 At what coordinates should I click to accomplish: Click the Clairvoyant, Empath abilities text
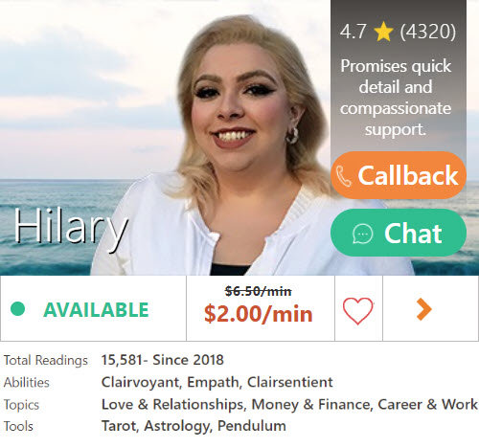[217, 382]
